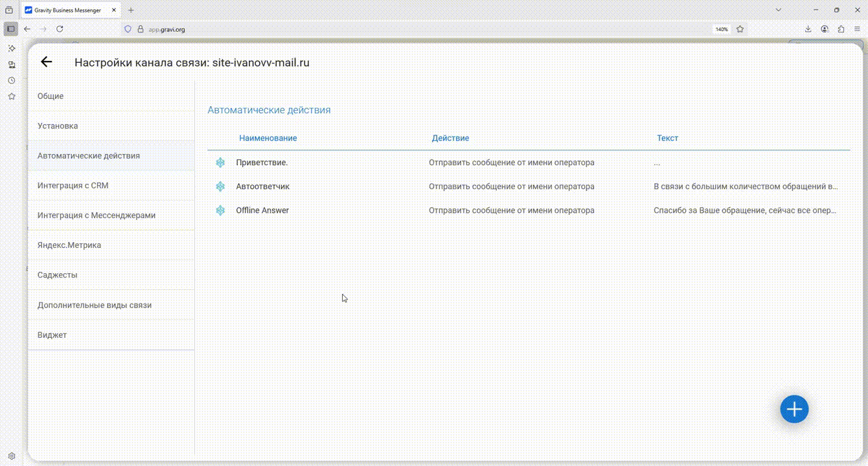Open the browser downloads panel
This screenshot has height=466, width=868.
[808, 29]
